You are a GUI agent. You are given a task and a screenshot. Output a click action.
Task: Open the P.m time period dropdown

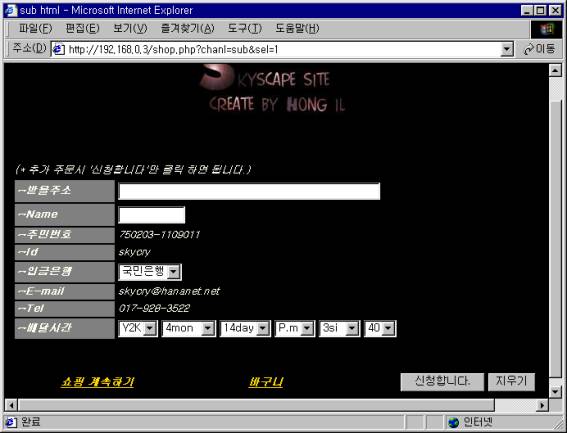[x=307, y=328]
